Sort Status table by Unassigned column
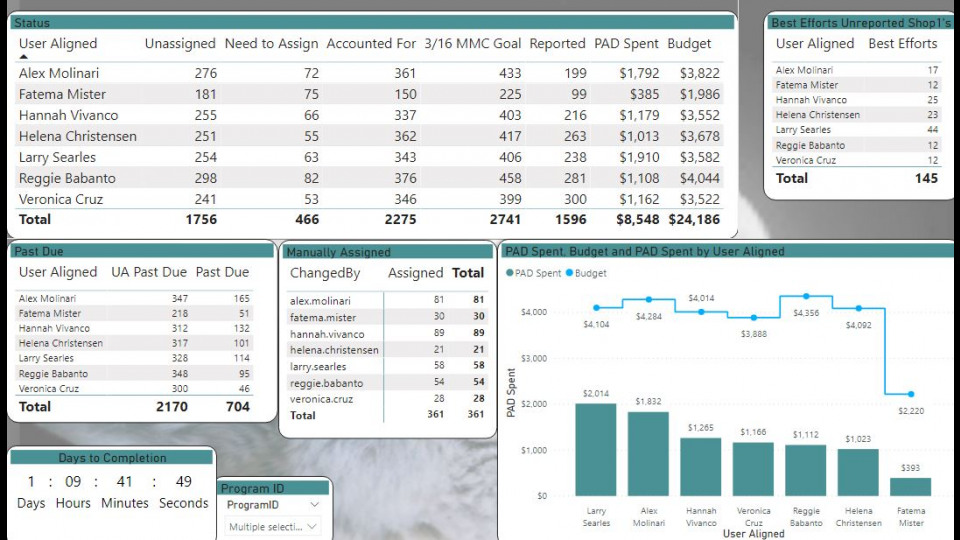 (180, 44)
